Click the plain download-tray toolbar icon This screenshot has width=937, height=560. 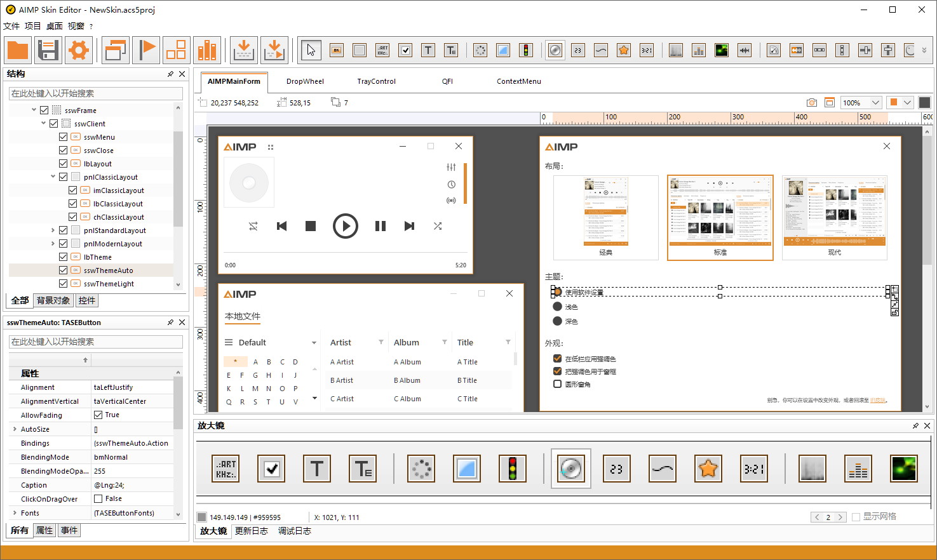click(244, 50)
